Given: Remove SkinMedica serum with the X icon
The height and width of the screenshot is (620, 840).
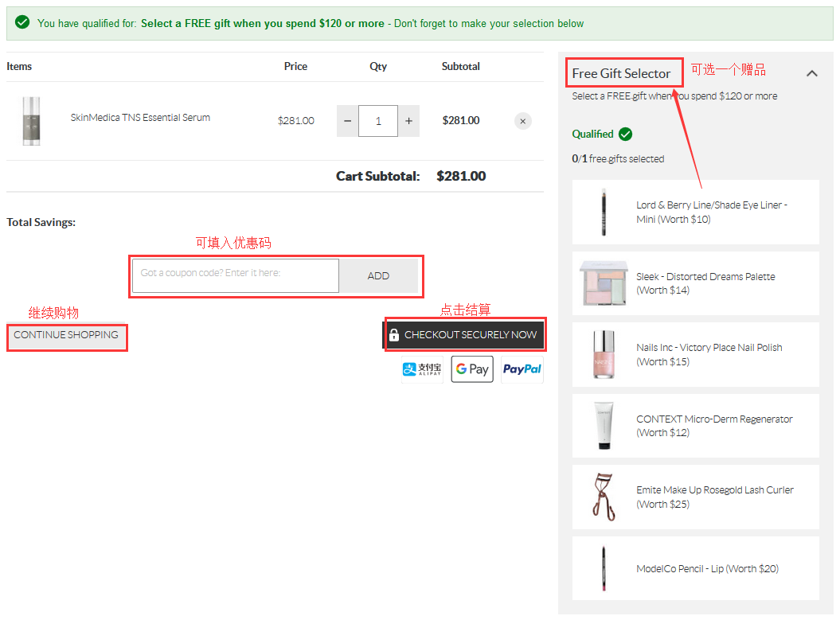Looking at the screenshot, I should pos(522,121).
